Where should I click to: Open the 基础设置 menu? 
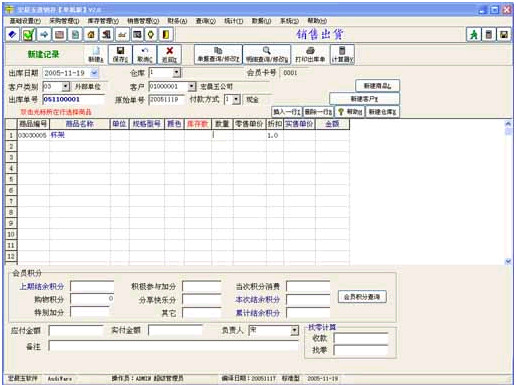25,21
